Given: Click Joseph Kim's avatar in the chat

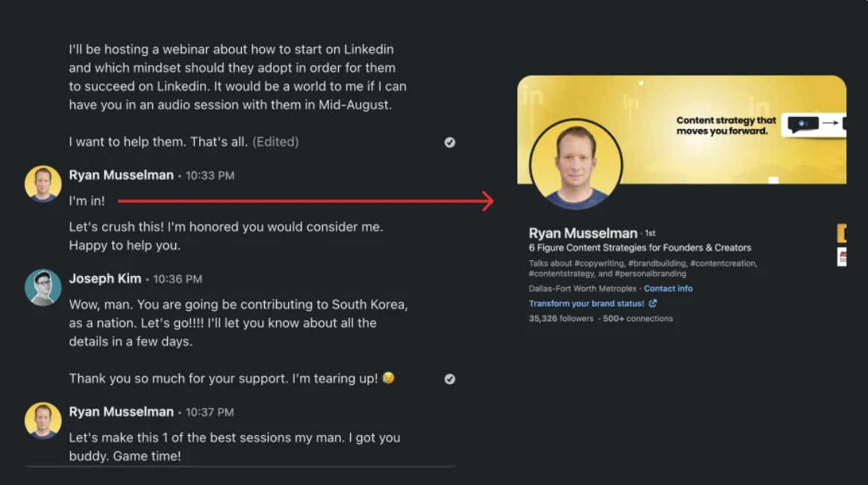Looking at the screenshot, I should (43, 287).
